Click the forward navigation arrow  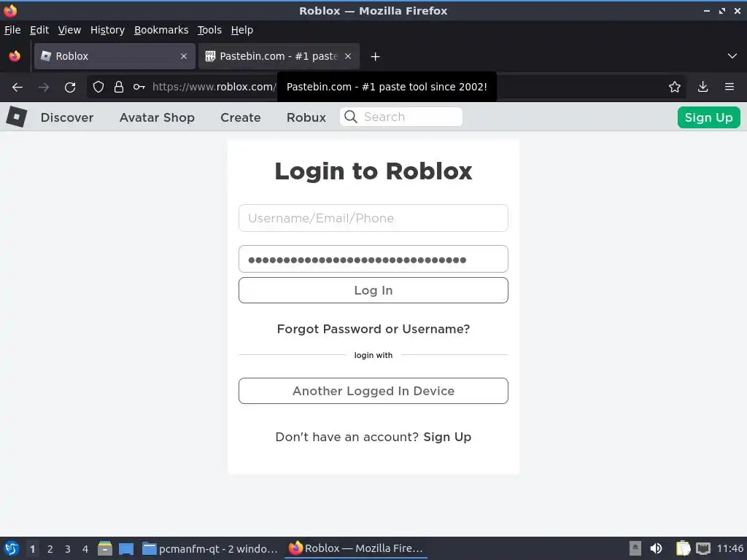click(x=44, y=87)
